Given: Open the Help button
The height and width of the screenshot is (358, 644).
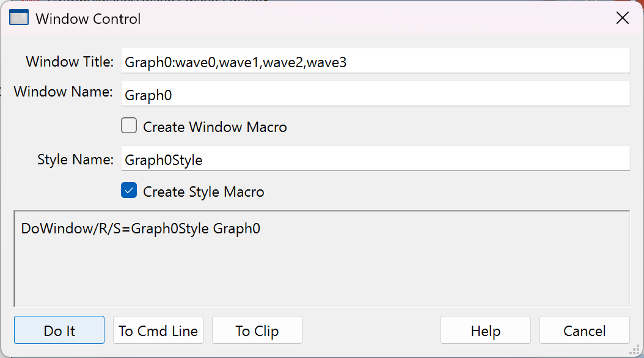Looking at the screenshot, I should 486,331.
